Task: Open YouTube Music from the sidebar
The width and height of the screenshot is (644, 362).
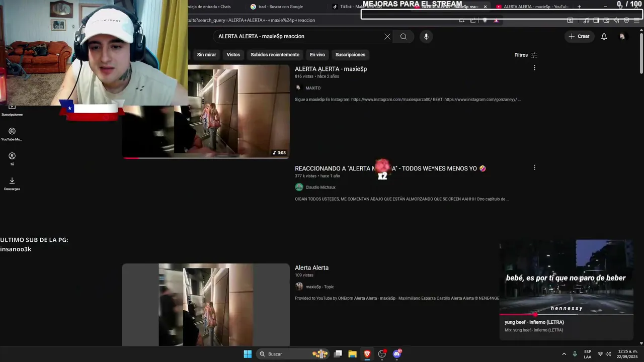Action: [x=12, y=134]
